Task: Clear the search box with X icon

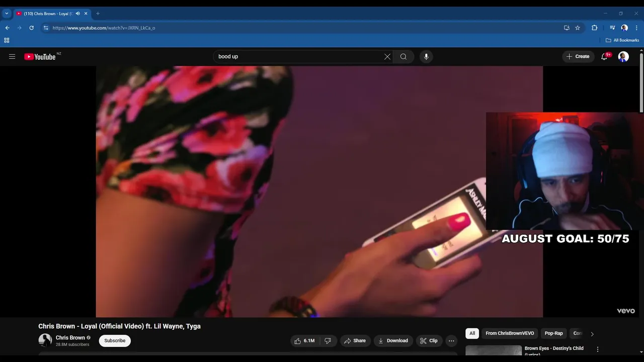Action: point(387,57)
